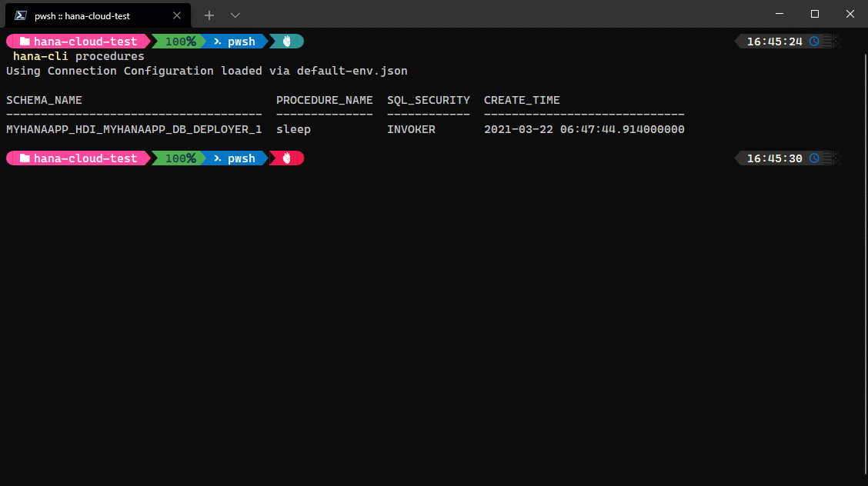Click the 100% progress indicator segment

179,41
